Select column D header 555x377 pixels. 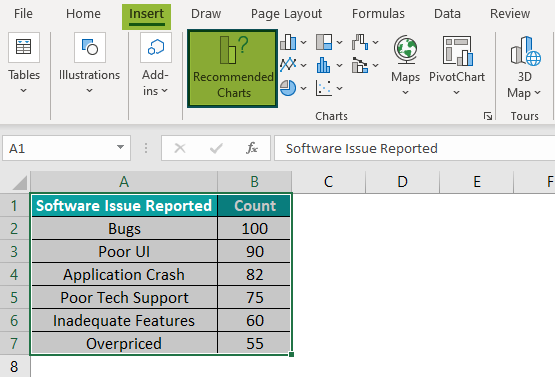pyautogui.click(x=402, y=182)
